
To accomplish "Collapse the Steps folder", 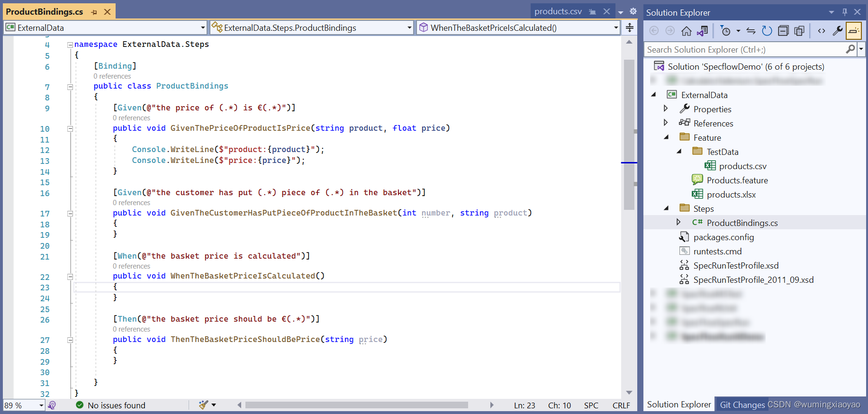I will click(x=667, y=208).
